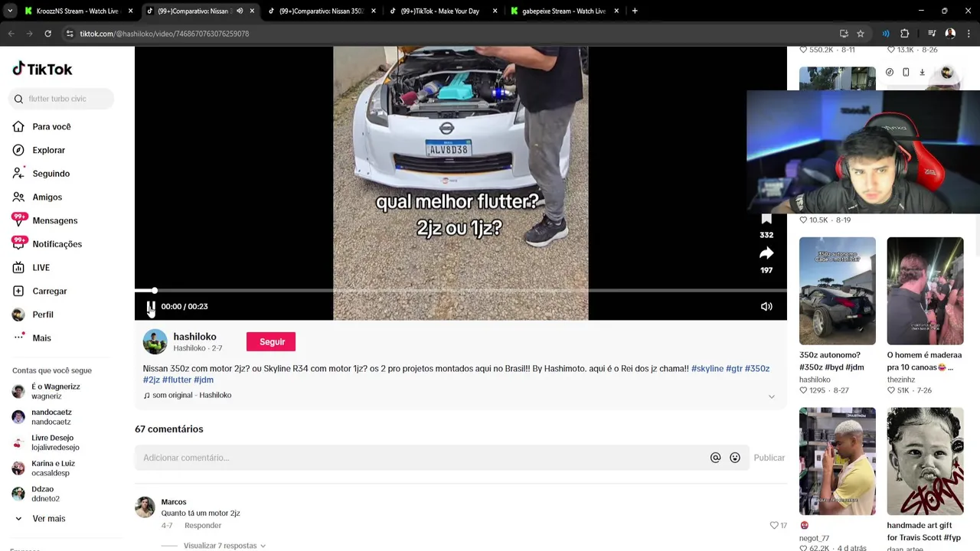980x551 pixels.
Task: Open a new browser tab
Action: click(634, 11)
